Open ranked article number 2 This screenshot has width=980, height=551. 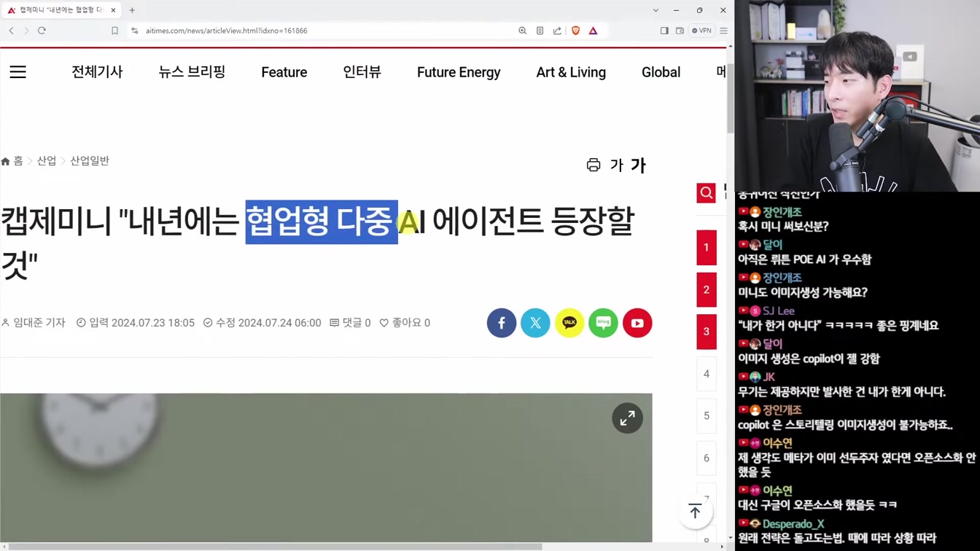coord(706,290)
